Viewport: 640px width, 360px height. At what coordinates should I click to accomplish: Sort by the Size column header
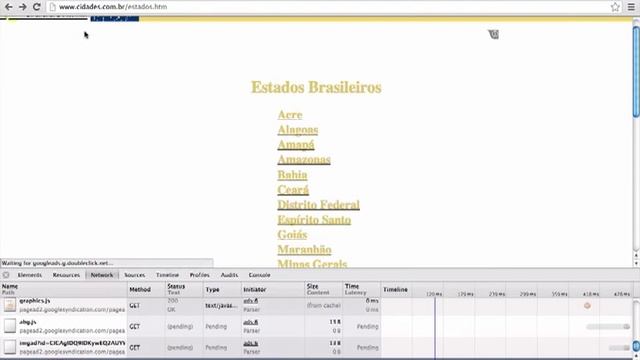coord(324,289)
